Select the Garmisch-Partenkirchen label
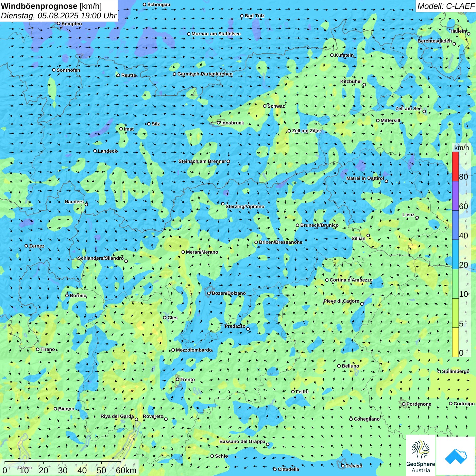This screenshot has height=476, width=476. tap(205, 74)
